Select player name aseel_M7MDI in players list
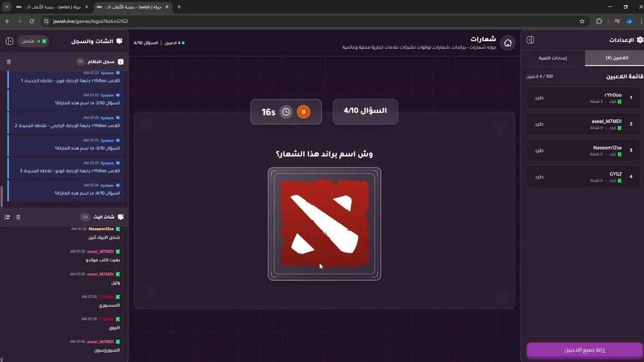Viewport: 644px width, 362px height. click(606, 121)
